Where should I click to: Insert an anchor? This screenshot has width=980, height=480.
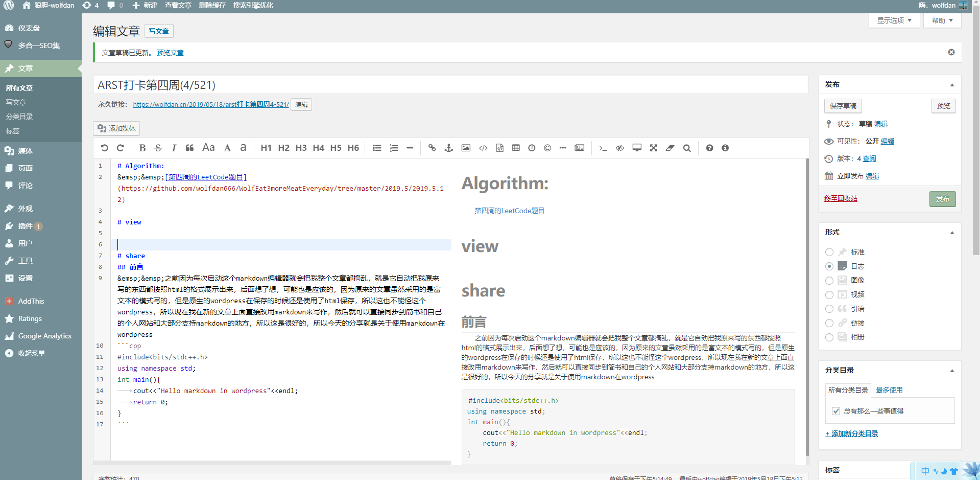pyautogui.click(x=449, y=148)
